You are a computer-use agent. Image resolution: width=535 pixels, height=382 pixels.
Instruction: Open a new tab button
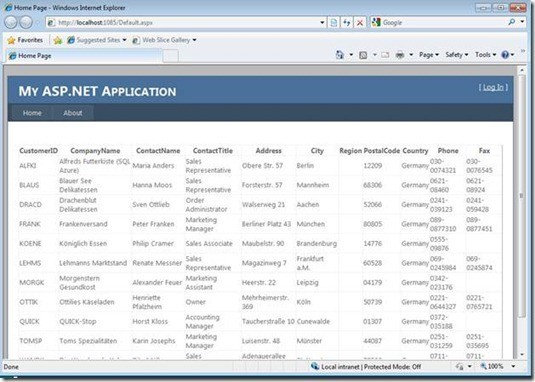click(170, 56)
